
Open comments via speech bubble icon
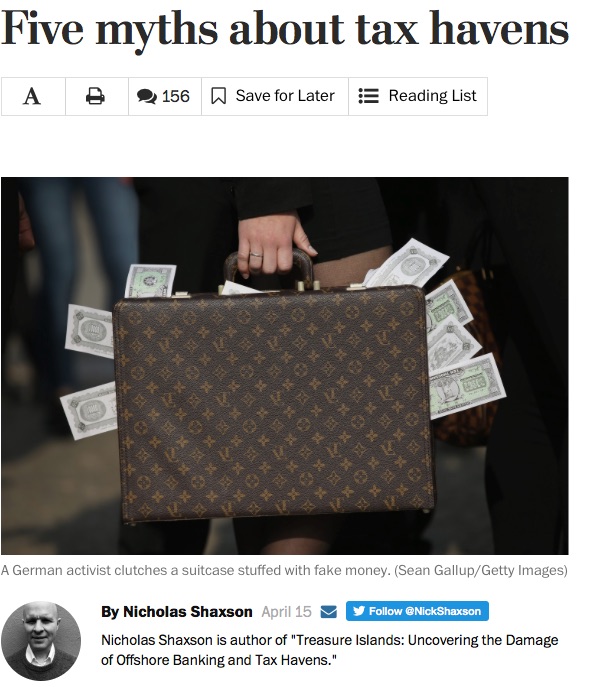coord(147,96)
